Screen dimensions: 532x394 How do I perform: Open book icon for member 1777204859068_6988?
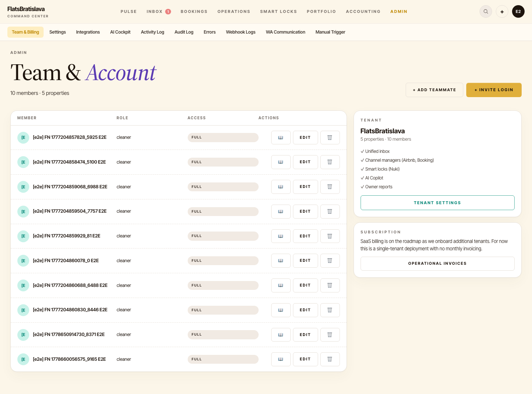point(281,187)
